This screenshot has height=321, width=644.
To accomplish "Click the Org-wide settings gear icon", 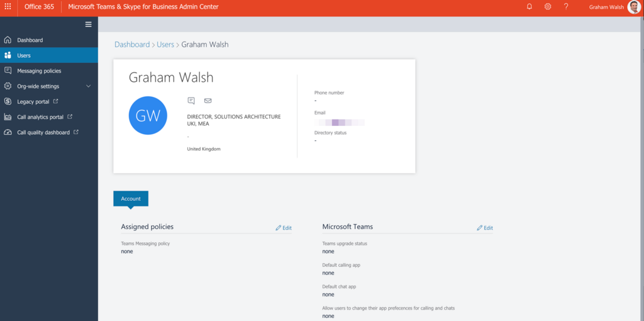I will [8, 86].
